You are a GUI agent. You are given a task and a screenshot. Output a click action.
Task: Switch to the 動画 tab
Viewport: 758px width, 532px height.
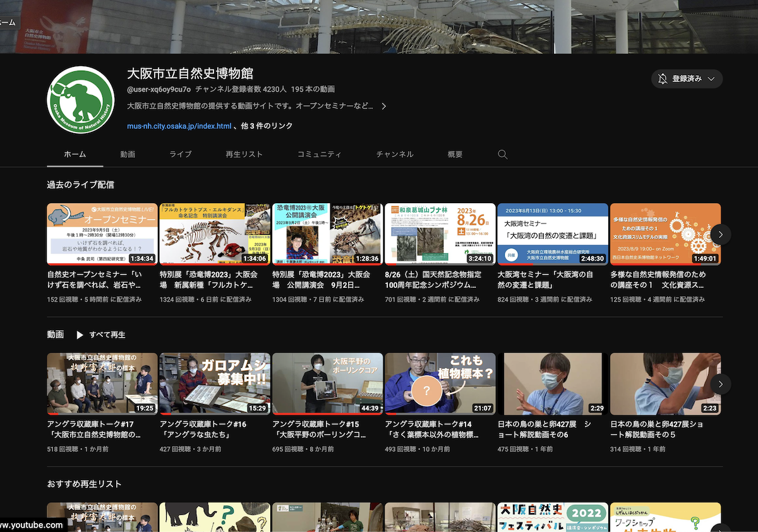click(x=128, y=155)
